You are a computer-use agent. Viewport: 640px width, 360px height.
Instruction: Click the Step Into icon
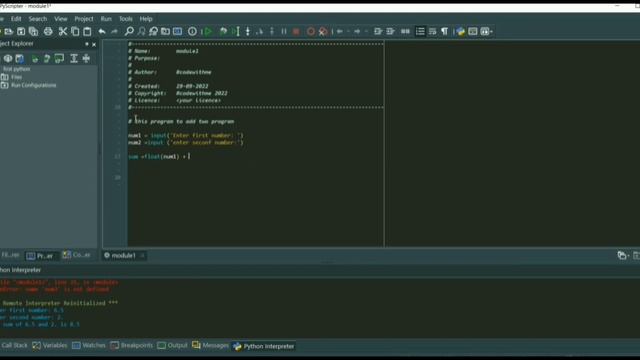pos(248,31)
